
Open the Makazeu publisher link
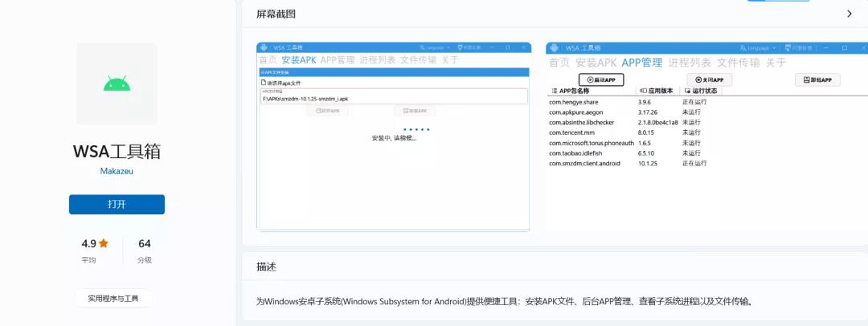(x=117, y=171)
